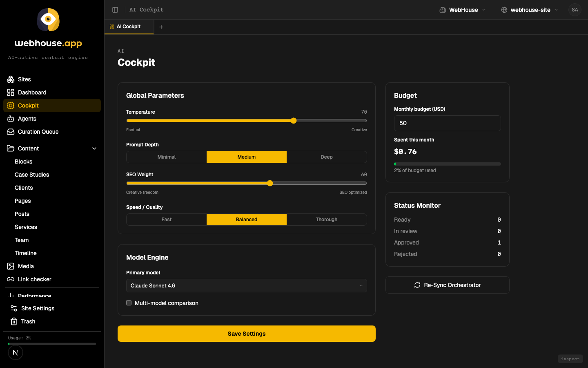
Task: Click the Temperature slider handle
Action: pos(294,121)
